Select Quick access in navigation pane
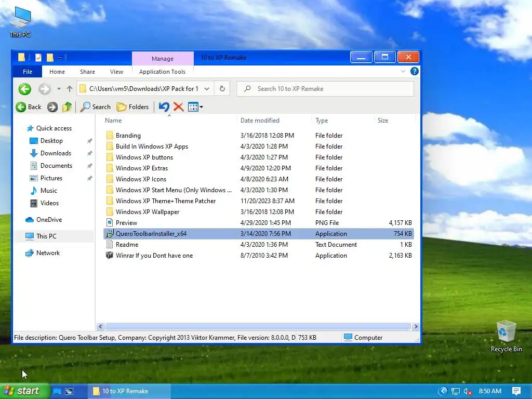 tap(49, 128)
